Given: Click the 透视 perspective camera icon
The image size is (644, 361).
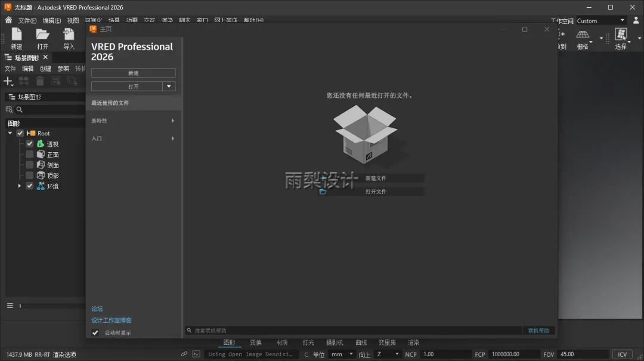Looking at the screenshot, I should 41,143.
